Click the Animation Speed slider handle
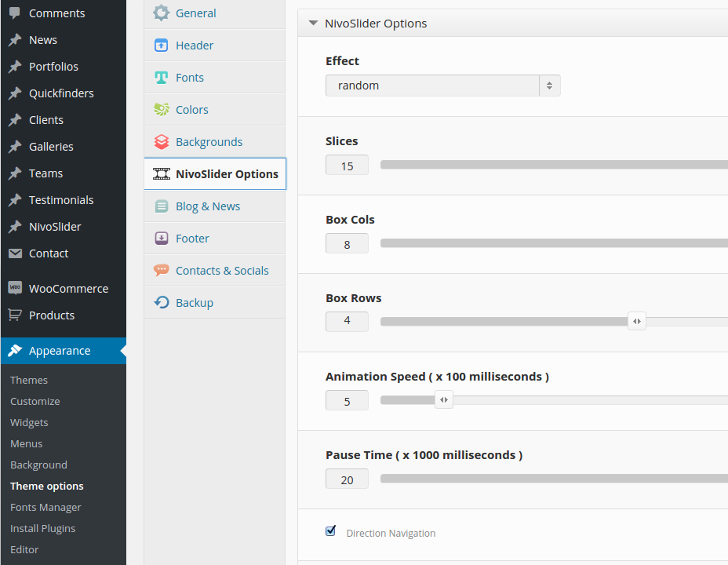Image resolution: width=728 pixels, height=565 pixels. 444,400
